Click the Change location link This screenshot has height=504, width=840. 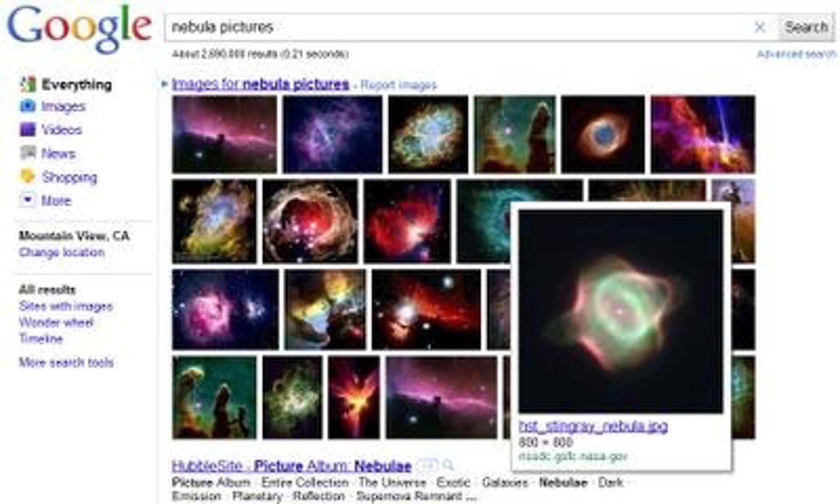point(62,252)
